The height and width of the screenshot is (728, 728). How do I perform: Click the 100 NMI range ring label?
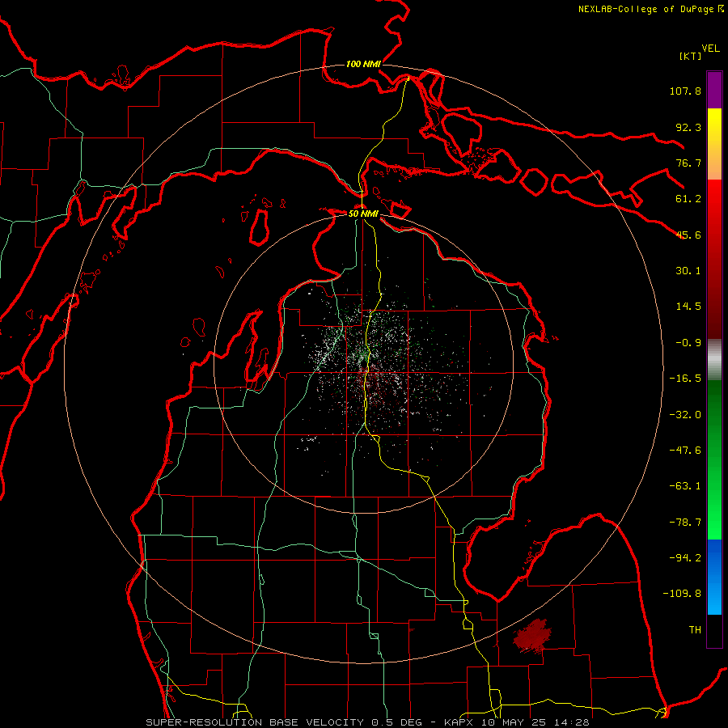(x=363, y=64)
